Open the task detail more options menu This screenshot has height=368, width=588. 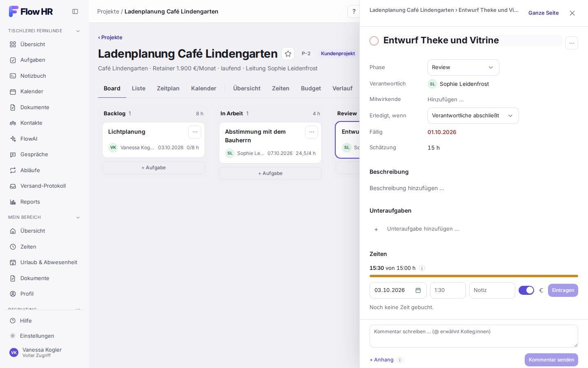[572, 43]
